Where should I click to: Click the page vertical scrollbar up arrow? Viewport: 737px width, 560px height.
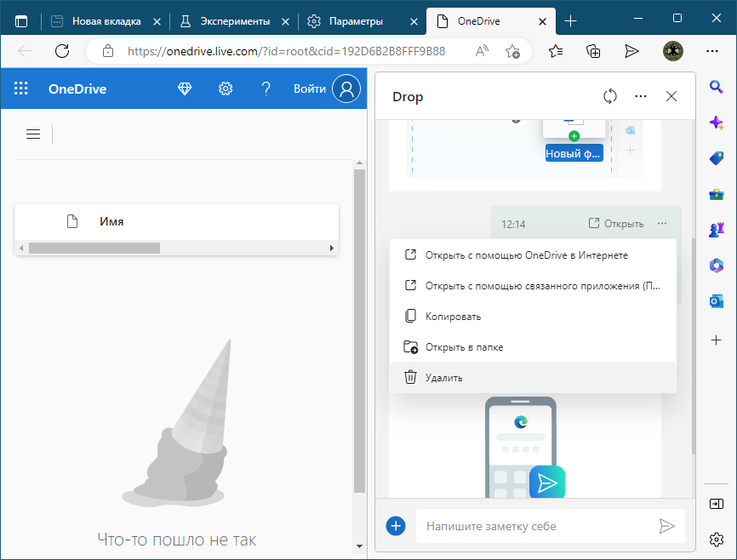point(359,163)
